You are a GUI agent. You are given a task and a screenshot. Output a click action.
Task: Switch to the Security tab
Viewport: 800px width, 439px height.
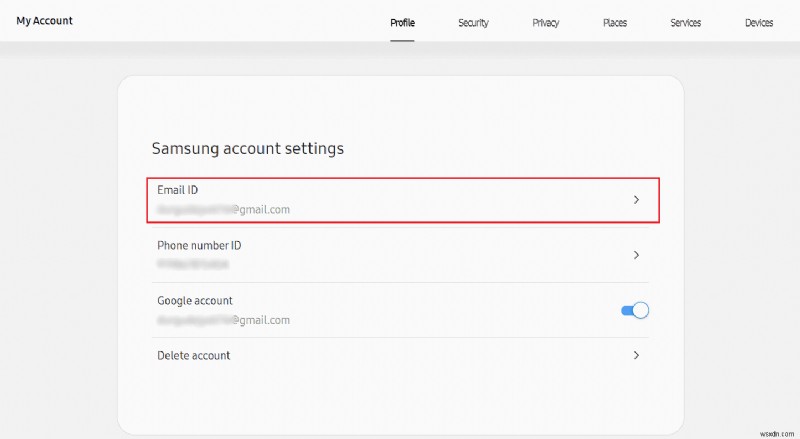click(473, 23)
